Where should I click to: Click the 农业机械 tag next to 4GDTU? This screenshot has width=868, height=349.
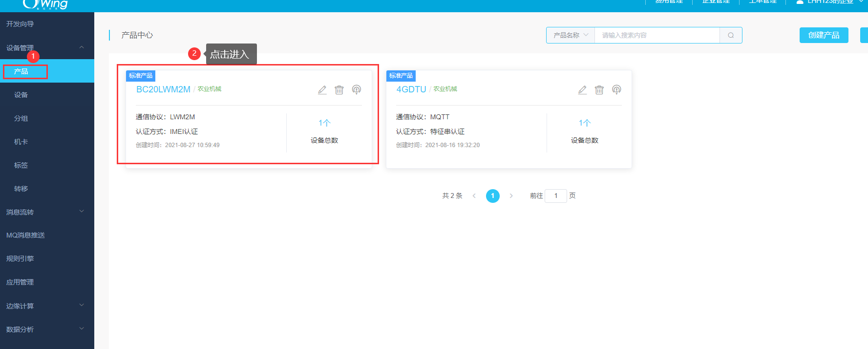point(445,89)
